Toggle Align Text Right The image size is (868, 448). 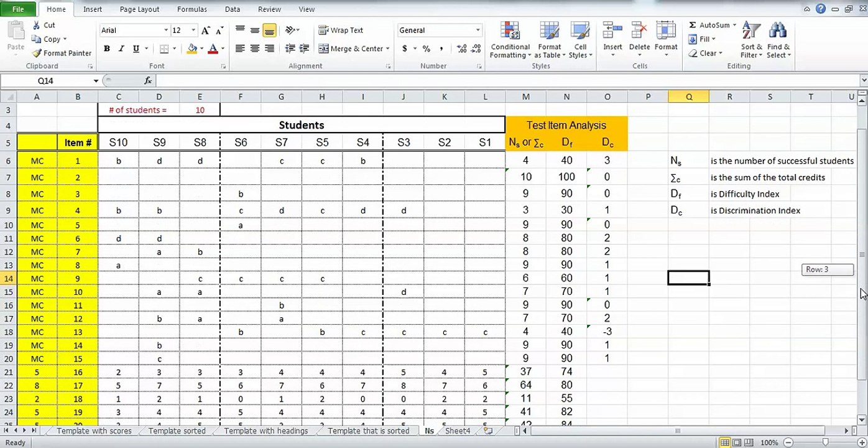(x=269, y=49)
